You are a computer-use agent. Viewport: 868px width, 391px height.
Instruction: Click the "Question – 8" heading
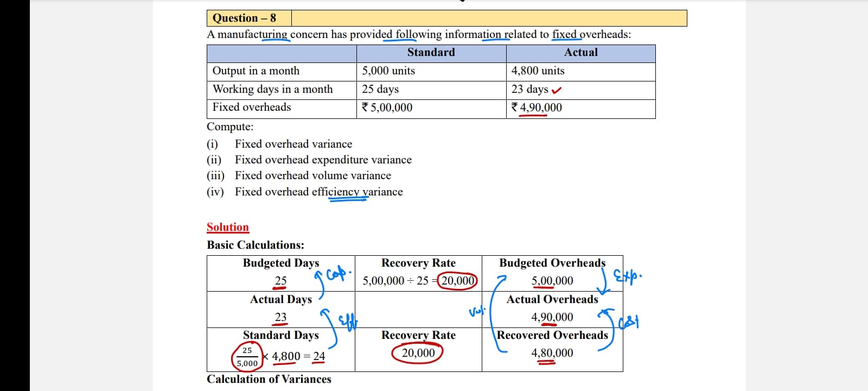(244, 18)
